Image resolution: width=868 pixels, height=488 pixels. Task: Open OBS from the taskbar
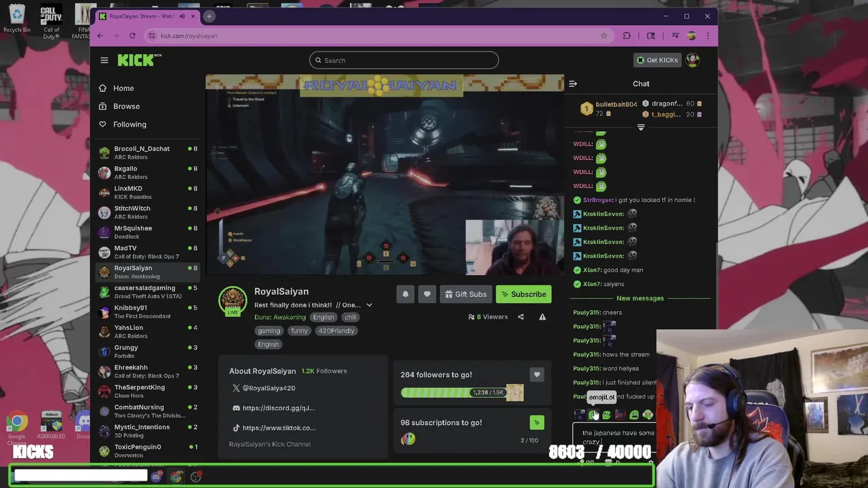pos(196,476)
